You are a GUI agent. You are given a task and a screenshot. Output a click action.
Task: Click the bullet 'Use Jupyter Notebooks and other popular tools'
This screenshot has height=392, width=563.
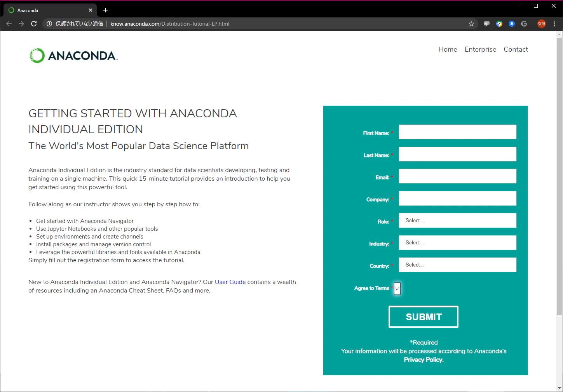click(x=97, y=229)
